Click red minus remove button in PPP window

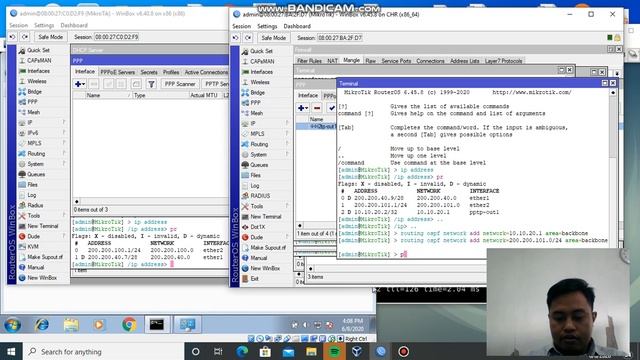[x=317, y=108]
